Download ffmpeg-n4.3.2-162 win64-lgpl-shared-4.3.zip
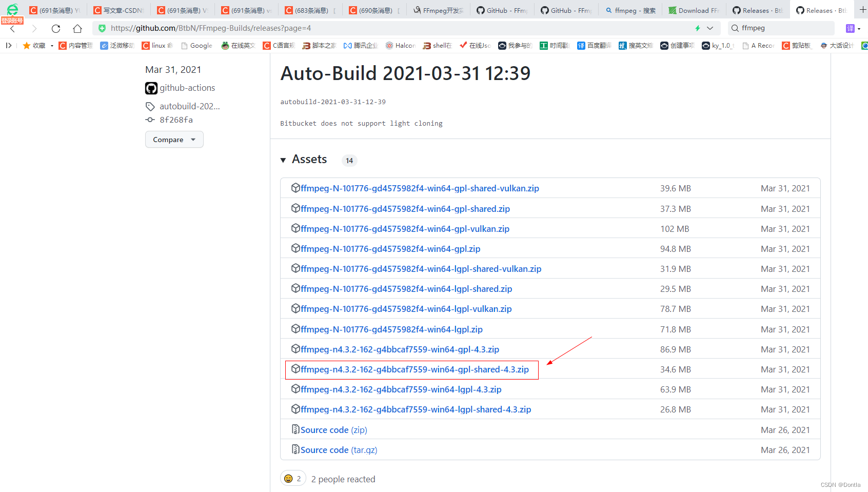This screenshot has height=492, width=868. coord(416,409)
